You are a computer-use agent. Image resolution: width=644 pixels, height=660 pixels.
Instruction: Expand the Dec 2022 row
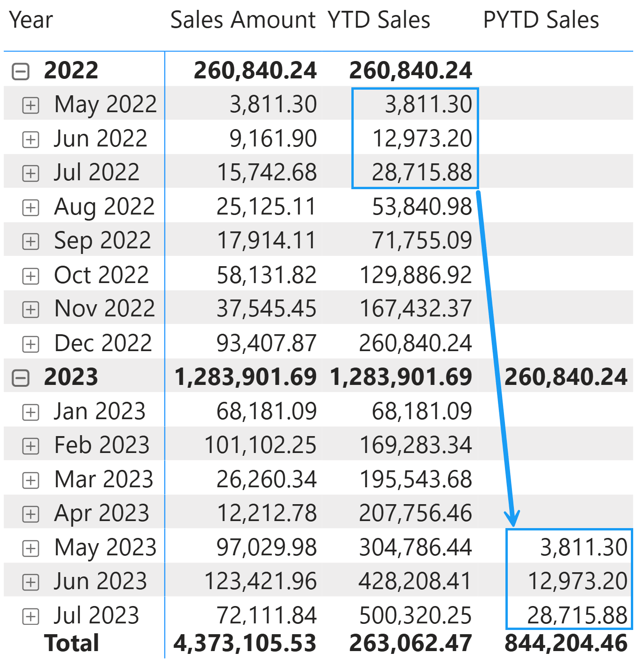tap(31, 344)
